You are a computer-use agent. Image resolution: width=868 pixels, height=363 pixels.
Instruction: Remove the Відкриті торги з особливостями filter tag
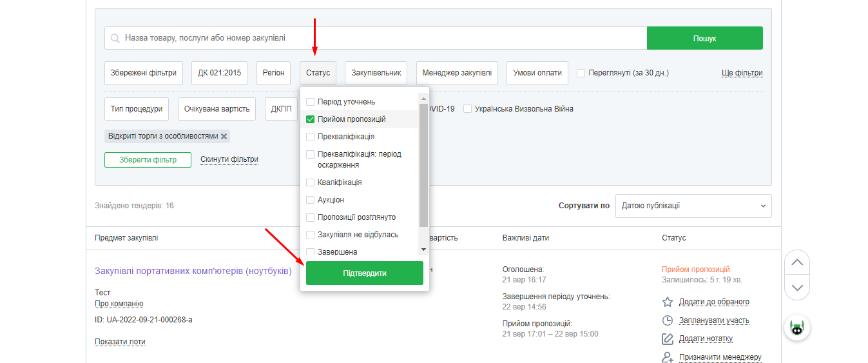coord(224,137)
